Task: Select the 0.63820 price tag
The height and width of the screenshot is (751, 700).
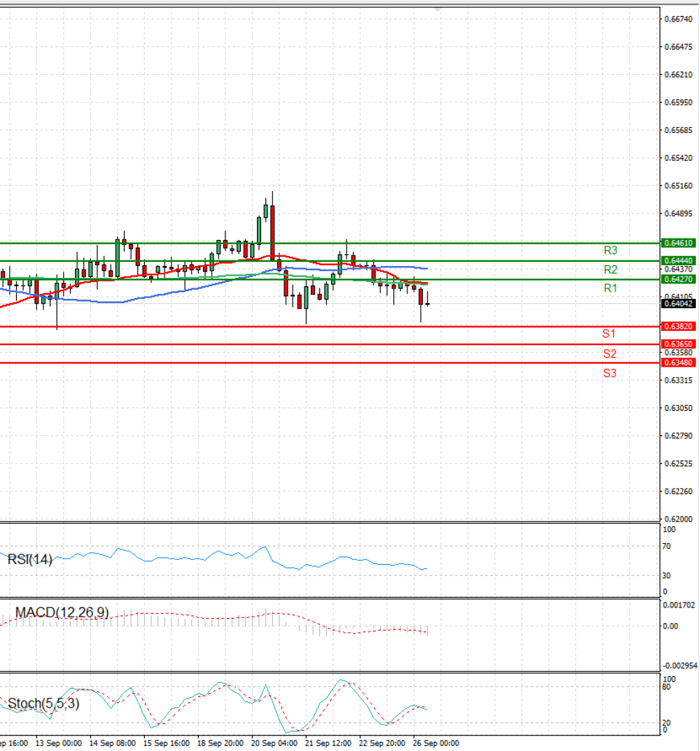Action: point(678,327)
